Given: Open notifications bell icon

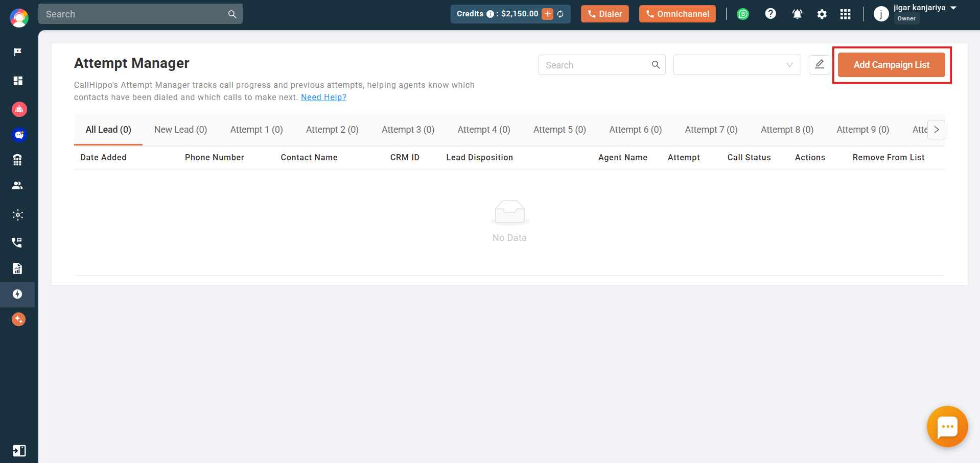Looking at the screenshot, I should (797, 14).
